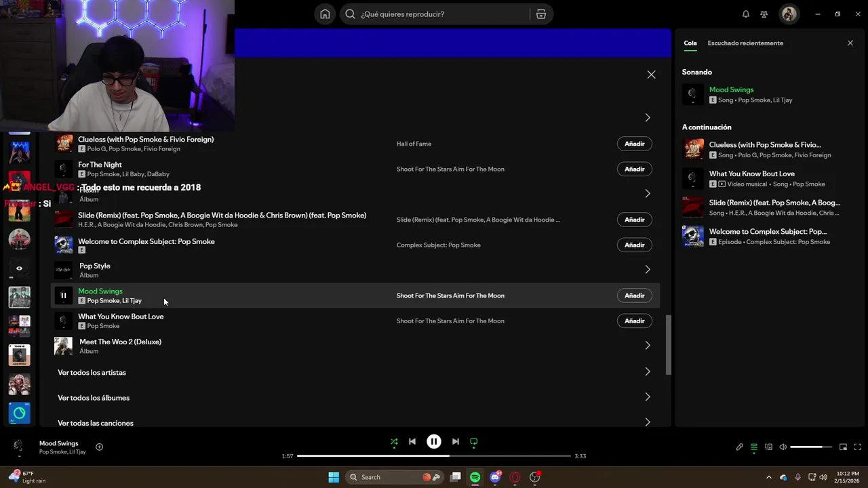
Task: Toggle shuffle in the player bar
Action: [x=394, y=442]
